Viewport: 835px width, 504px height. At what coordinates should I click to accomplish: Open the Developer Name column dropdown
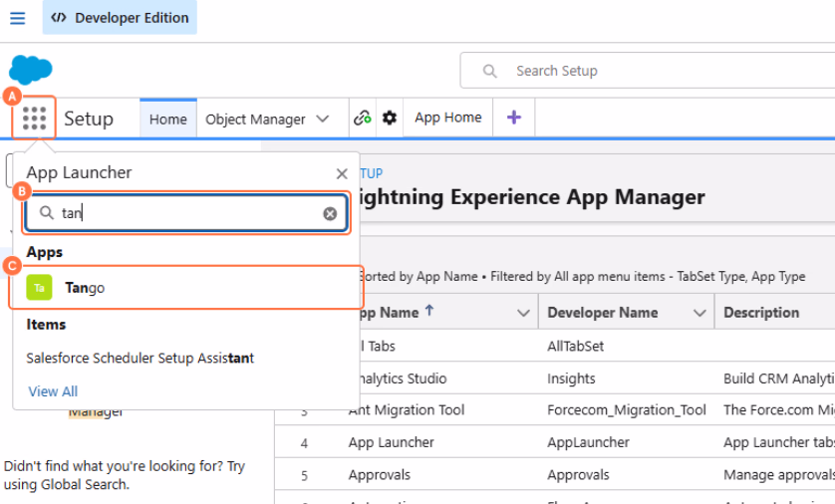pos(699,313)
